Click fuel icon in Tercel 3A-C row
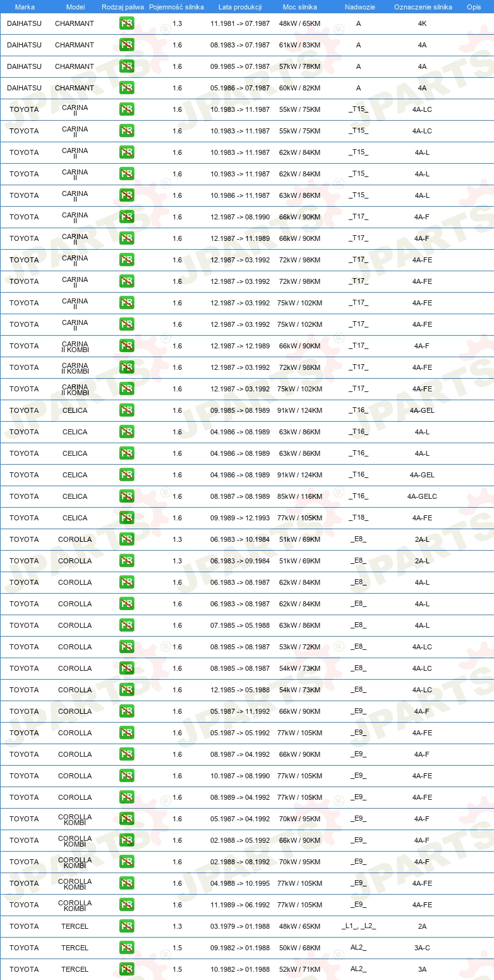The height and width of the screenshot is (980, 494). pyautogui.click(x=126, y=948)
